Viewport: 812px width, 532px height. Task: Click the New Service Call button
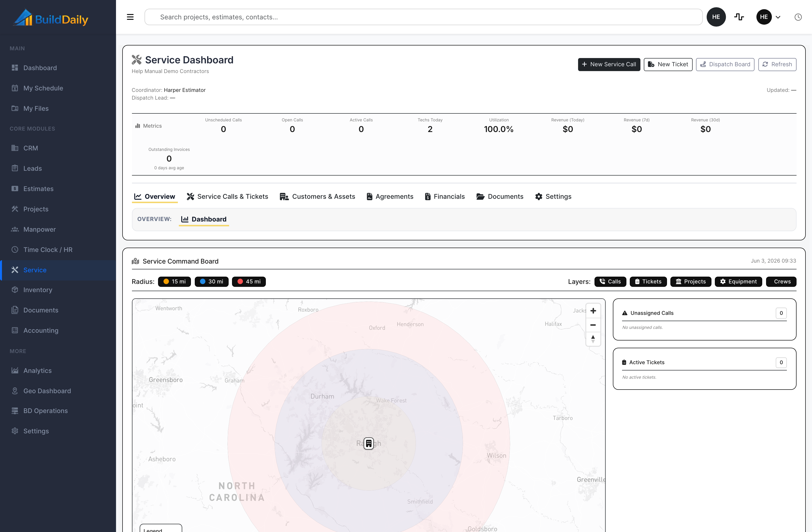(x=609, y=64)
